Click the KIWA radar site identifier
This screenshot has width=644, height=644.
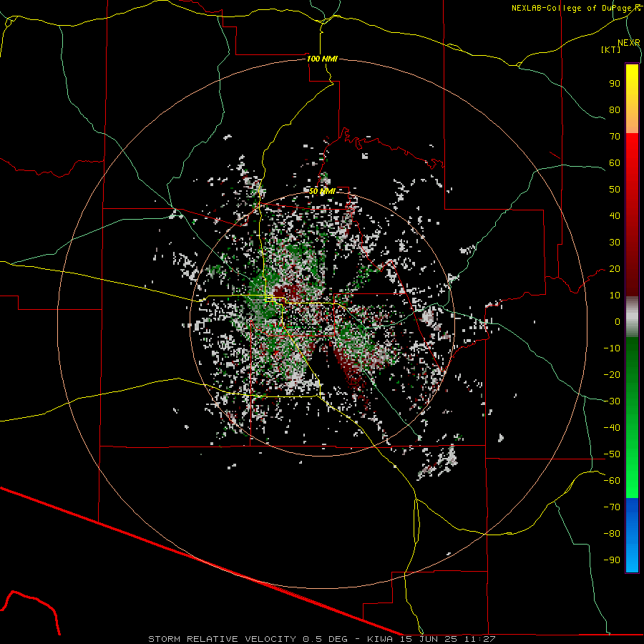coord(380,639)
